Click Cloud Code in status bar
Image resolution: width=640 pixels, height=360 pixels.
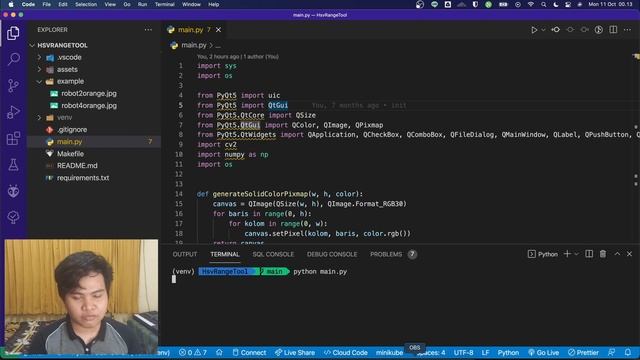click(345, 352)
